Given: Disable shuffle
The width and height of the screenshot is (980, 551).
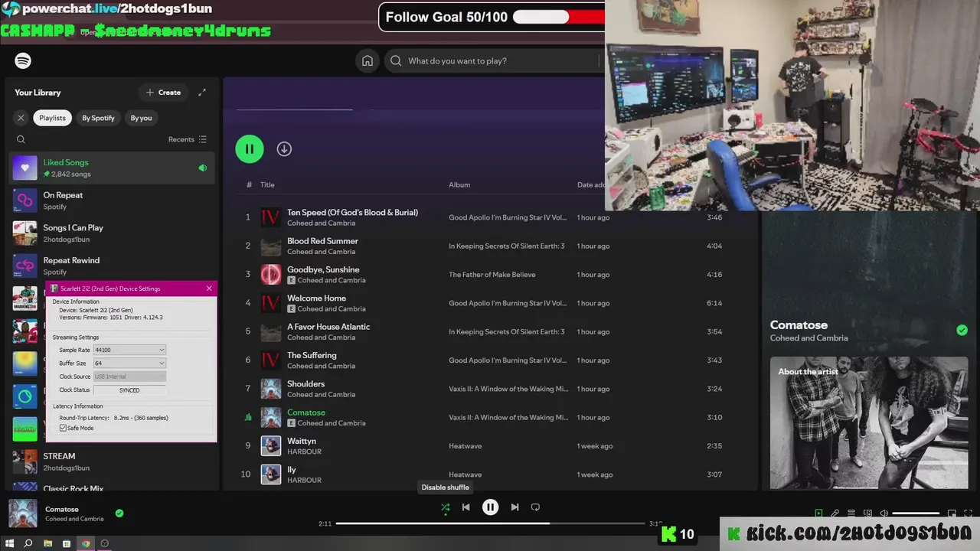Looking at the screenshot, I should [x=446, y=507].
